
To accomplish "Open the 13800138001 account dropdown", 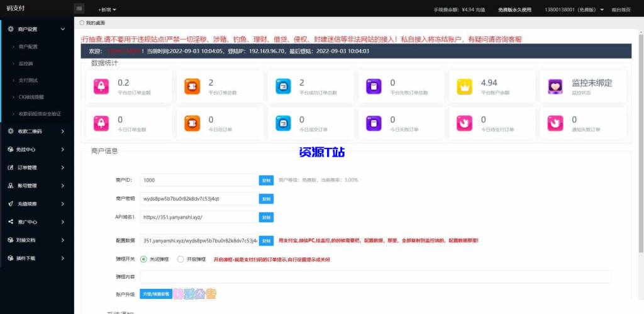I will 574,9.
